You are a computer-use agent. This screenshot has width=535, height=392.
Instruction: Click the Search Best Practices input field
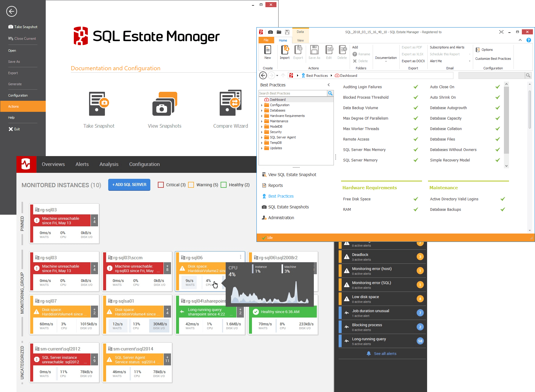(293, 93)
